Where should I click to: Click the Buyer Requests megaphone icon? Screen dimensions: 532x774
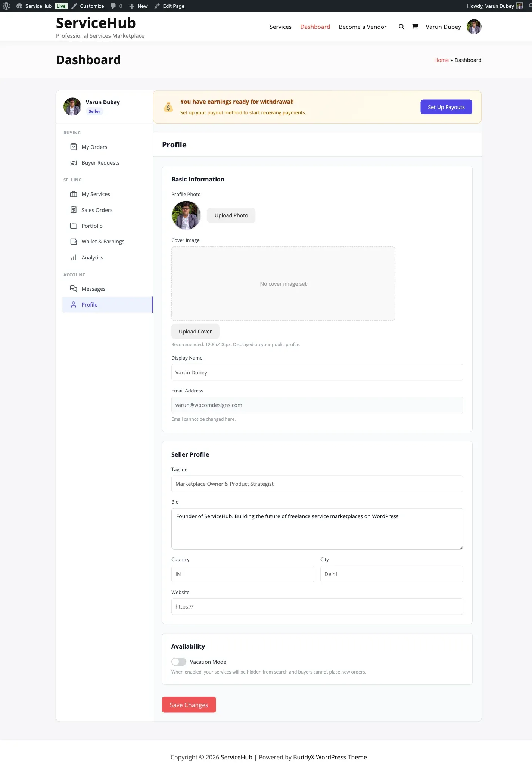point(74,163)
